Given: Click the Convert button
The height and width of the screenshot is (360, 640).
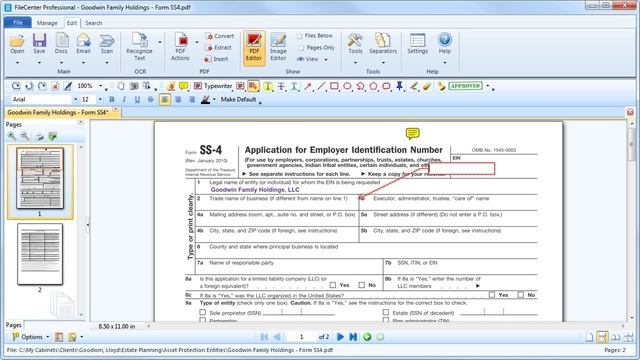Looking at the screenshot, I should (220, 36).
